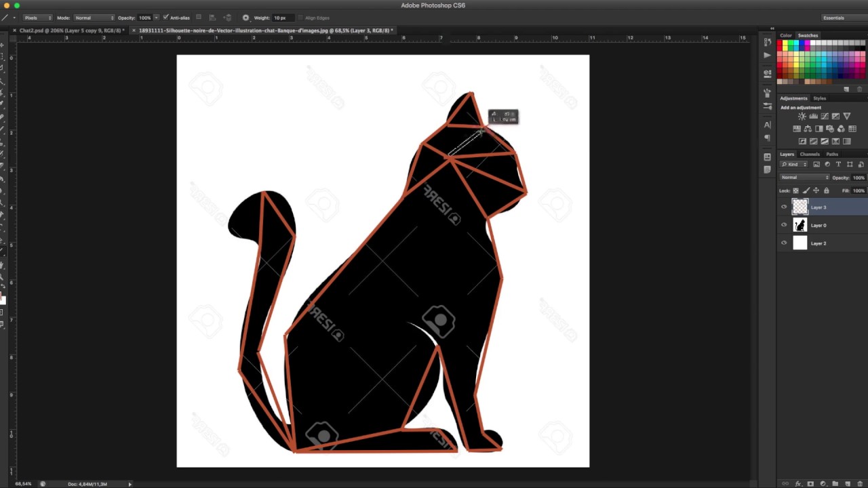
Task: Open the status bar info arrow
Action: coord(130,484)
